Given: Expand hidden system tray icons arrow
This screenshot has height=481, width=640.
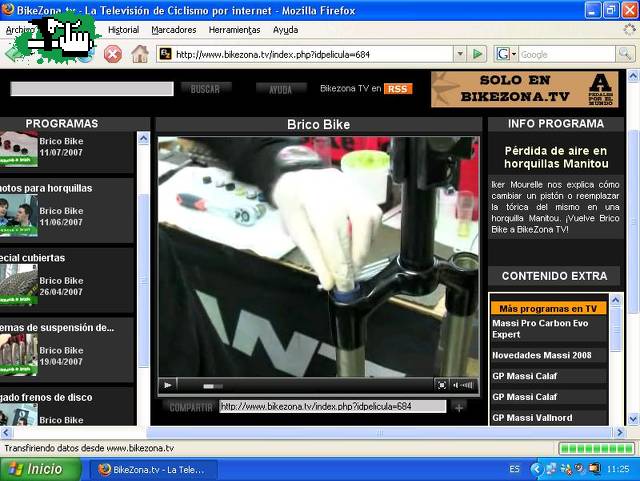Looking at the screenshot, I should tap(536, 469).
